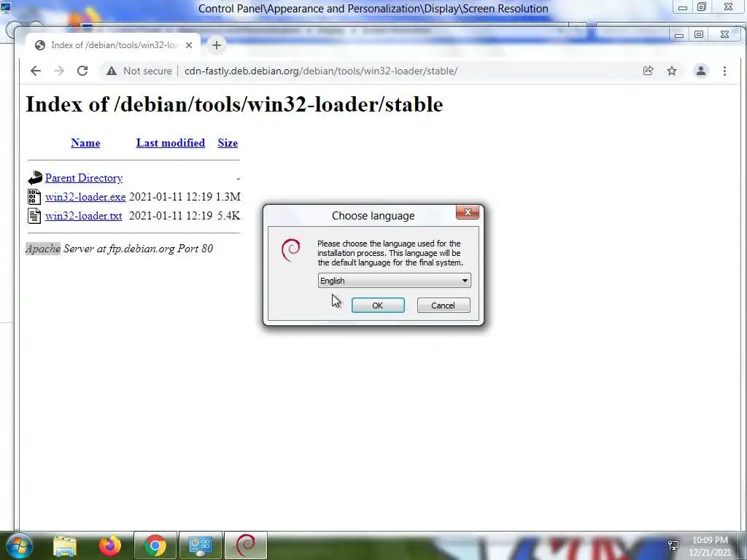This screenshot has height=560, width=747.
Task: Open a new tab with the plus button
Action: (216, 45)
